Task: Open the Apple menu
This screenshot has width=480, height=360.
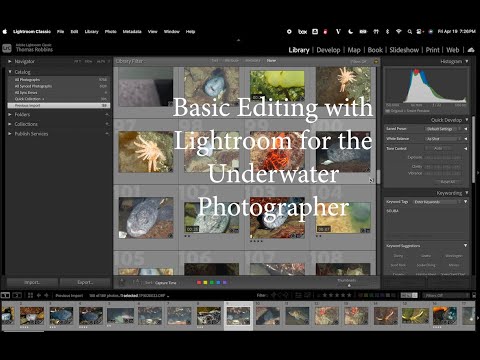Action: [x=5, y=32]
